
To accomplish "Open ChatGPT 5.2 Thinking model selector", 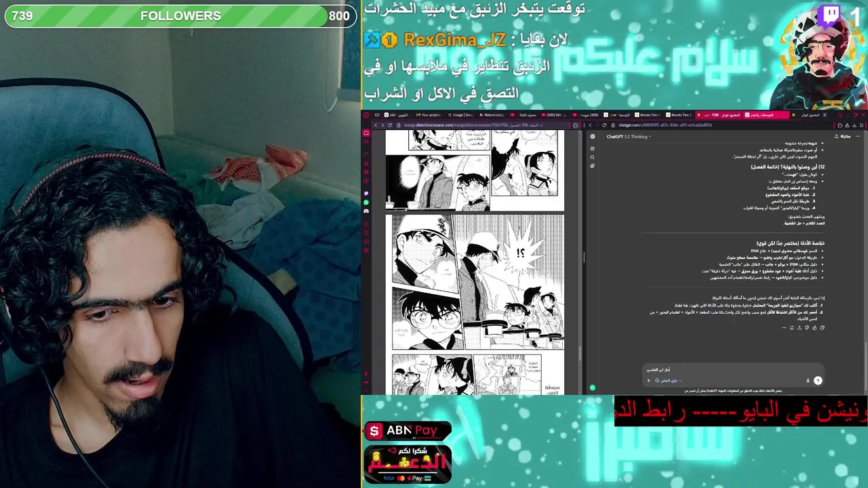I will click(629, 136).
